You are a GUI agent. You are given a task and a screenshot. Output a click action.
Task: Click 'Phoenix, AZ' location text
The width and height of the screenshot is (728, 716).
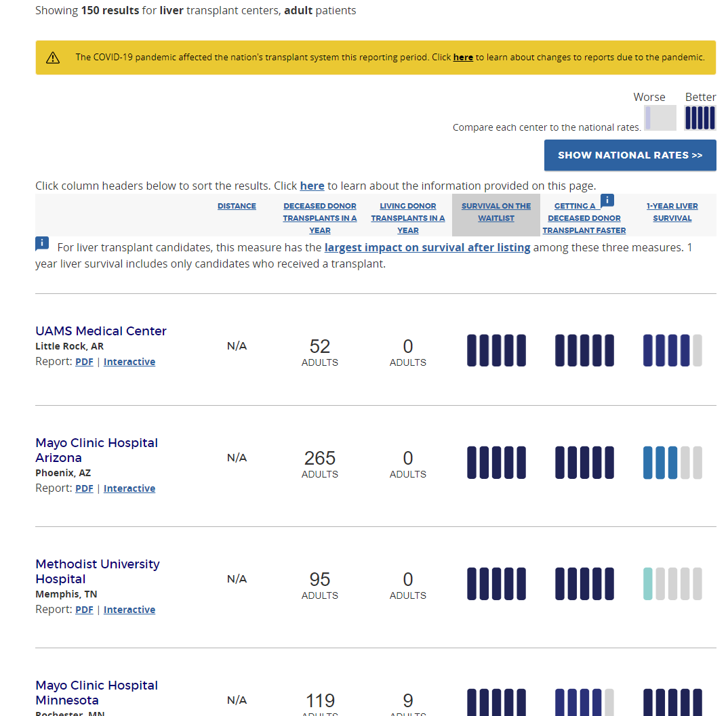63,473
